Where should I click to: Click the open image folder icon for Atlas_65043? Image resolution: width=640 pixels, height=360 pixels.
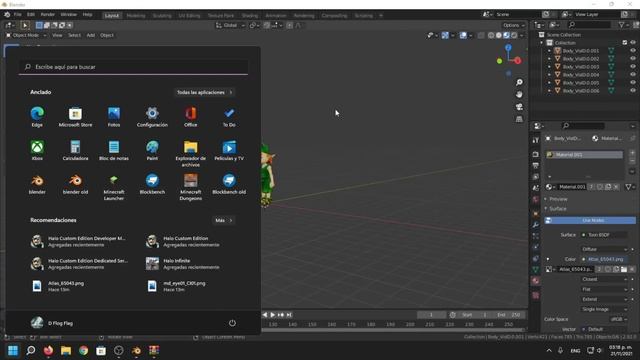pos(624,269)
